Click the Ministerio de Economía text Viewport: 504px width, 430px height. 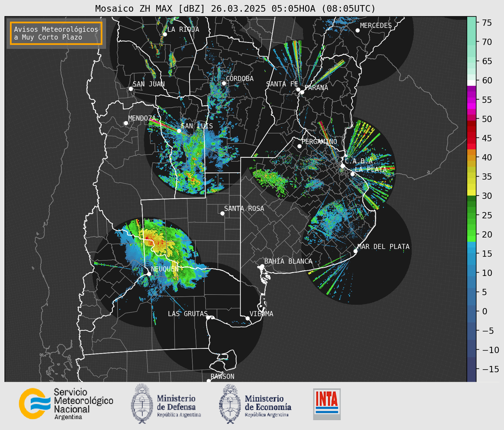(x=268, y=406)
